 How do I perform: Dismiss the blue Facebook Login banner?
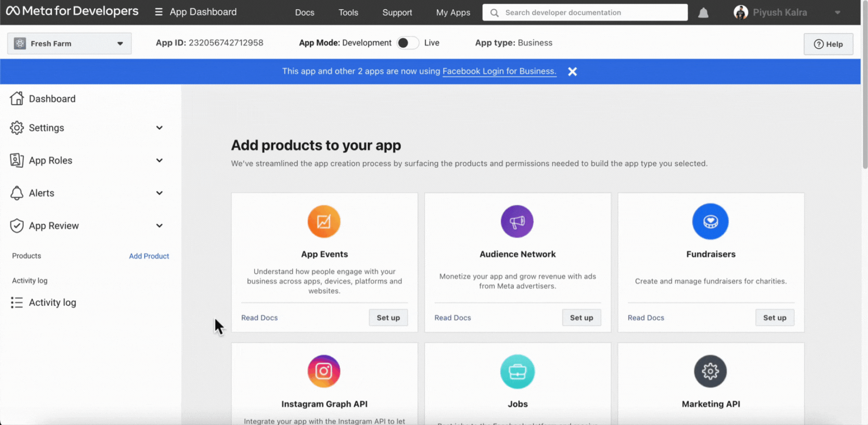(x=572, y=71)
